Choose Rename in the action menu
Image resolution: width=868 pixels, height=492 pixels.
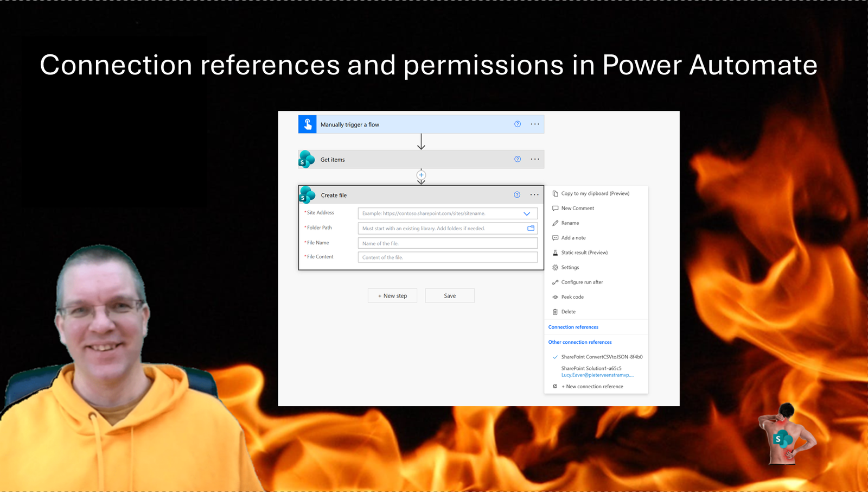596,223
